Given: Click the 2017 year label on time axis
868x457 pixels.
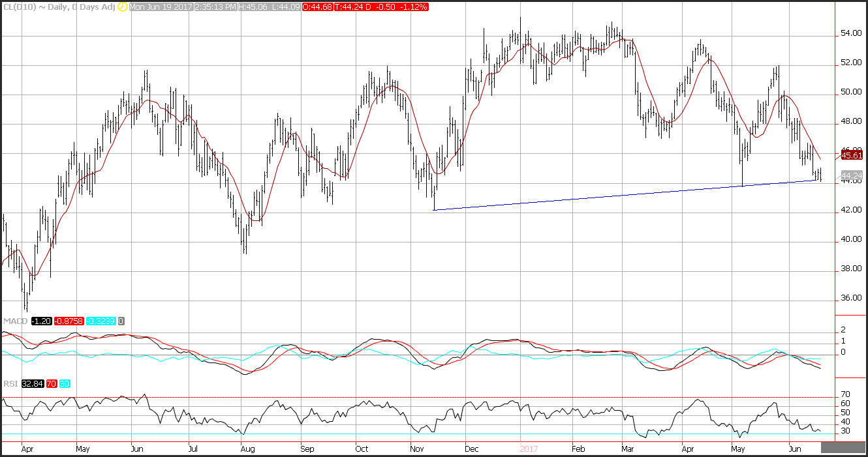Looking at the screenshot, I should click(528, 449).
